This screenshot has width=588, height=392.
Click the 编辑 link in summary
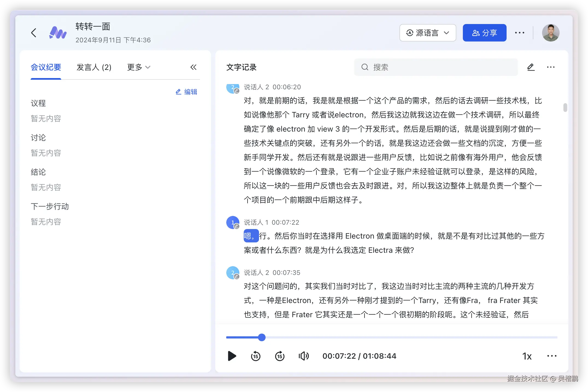tap(186, 92)
